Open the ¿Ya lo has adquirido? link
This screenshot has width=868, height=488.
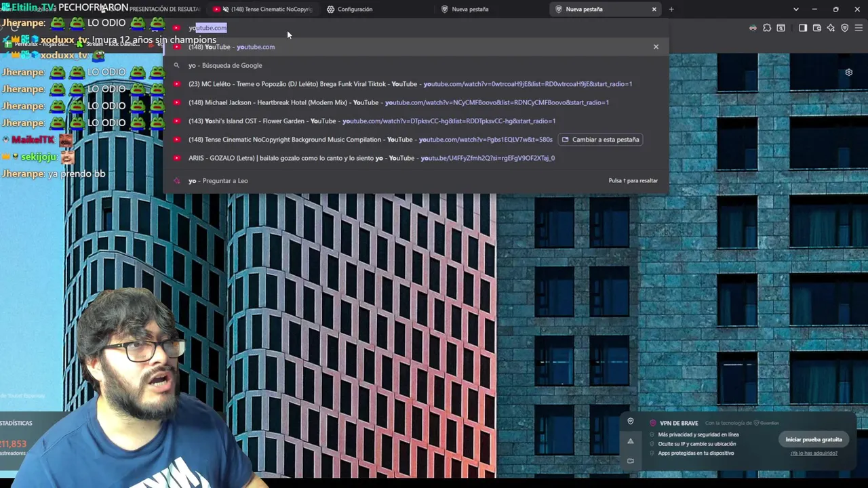(x=814, y=453)
